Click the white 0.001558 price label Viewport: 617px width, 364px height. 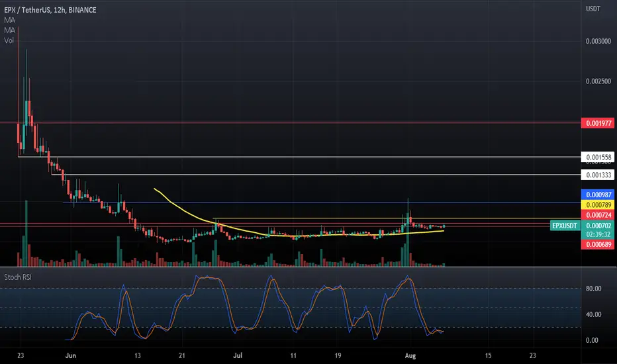597,157
